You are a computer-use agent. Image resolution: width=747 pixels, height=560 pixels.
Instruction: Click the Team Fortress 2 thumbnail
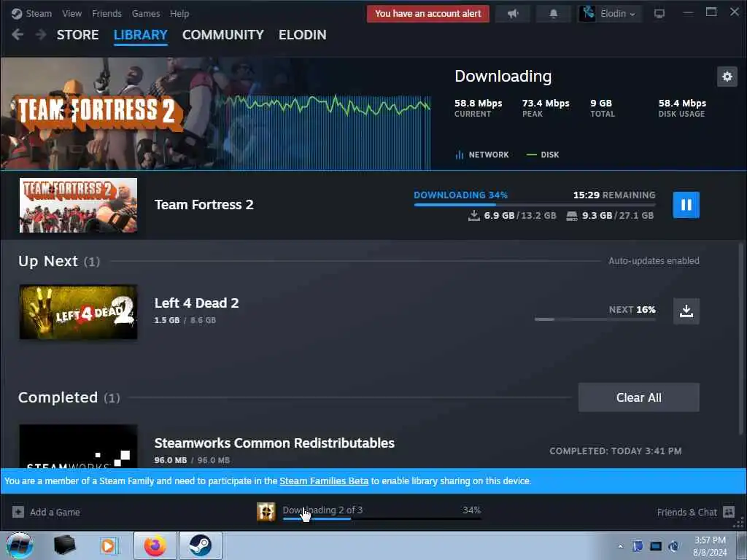78,205
